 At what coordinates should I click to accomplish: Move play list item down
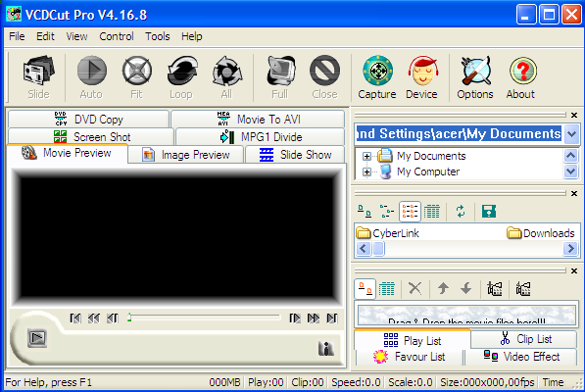click(466, 289)
